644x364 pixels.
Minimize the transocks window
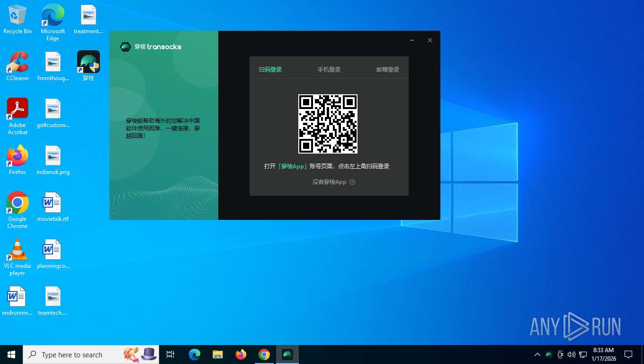(412, 40)
